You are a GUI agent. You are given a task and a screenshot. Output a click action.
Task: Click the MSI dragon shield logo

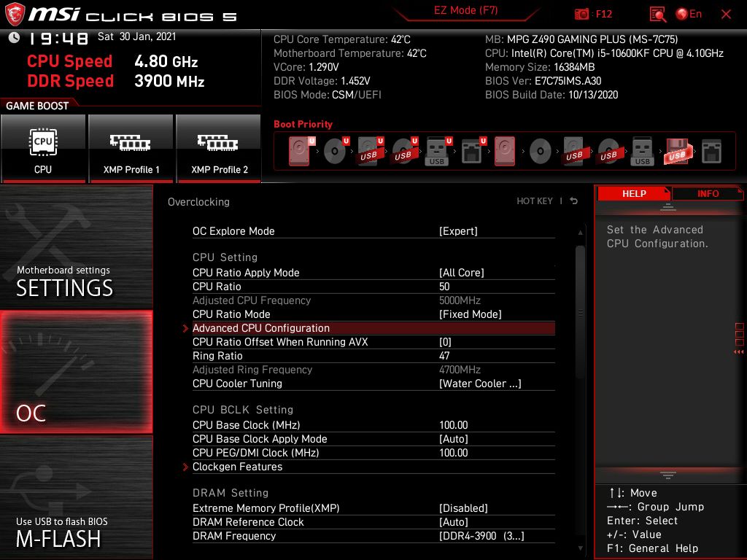(x=15, y=15)
